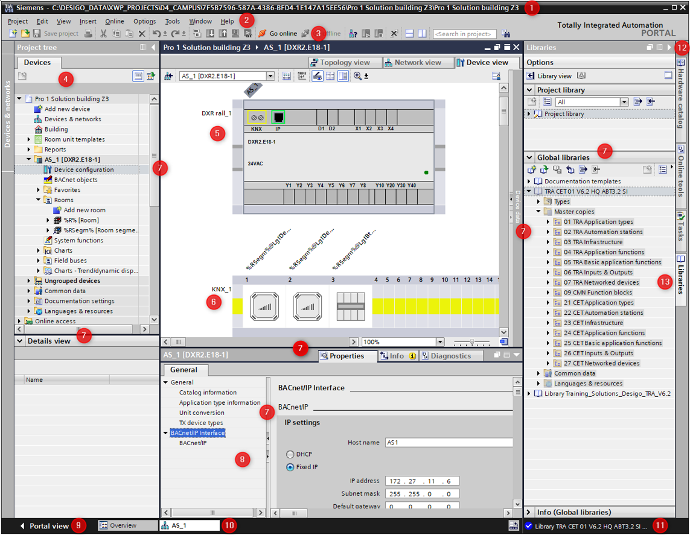Select Catalog information in General tree
The height and width of the screenshot is (535, 690).
[x=207, y=392]
